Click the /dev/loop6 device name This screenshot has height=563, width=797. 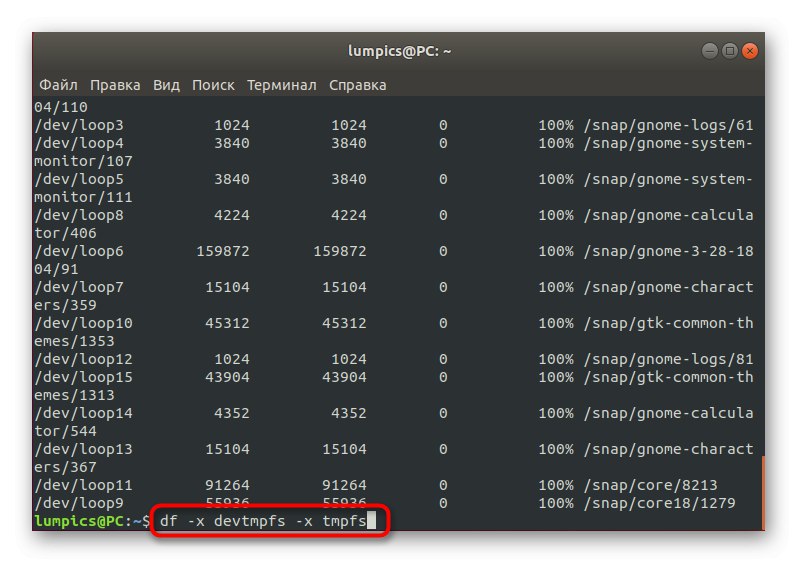(79, 252)
